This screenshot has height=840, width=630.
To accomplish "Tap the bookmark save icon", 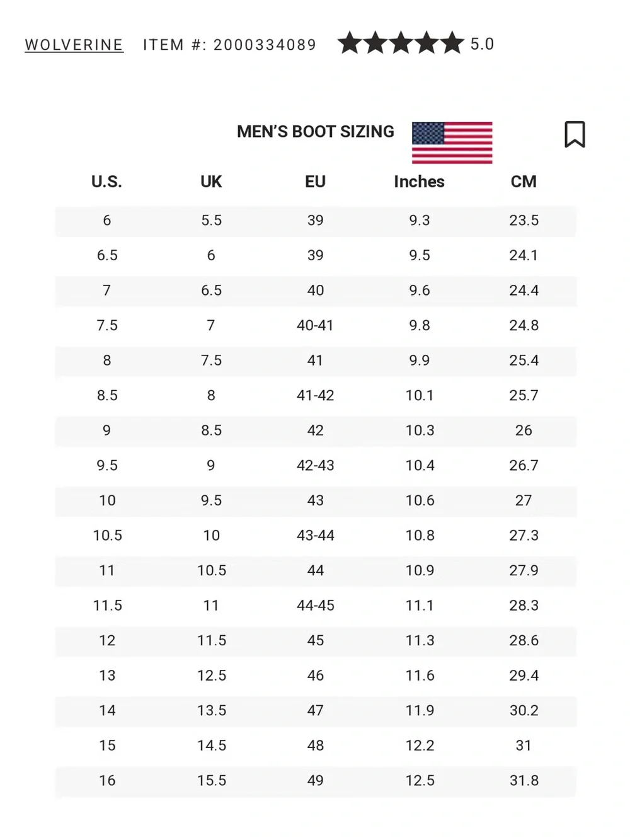I will pyautogui.click(x=575, y=134).
